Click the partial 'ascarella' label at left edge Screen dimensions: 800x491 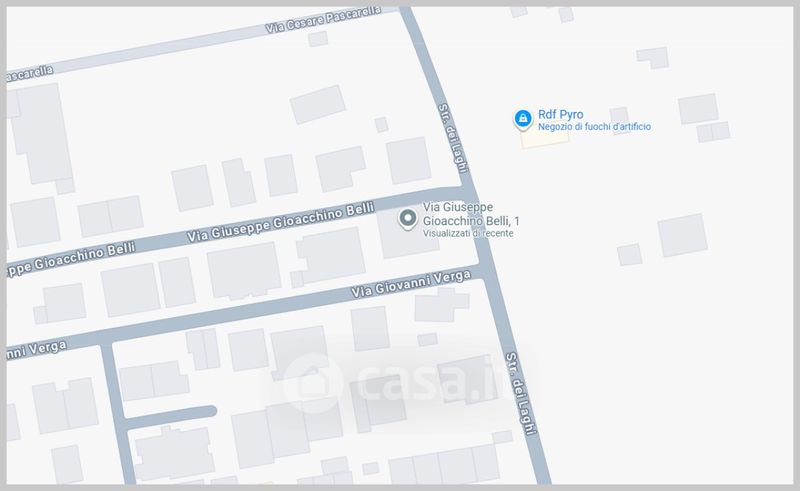click(29, 73)
